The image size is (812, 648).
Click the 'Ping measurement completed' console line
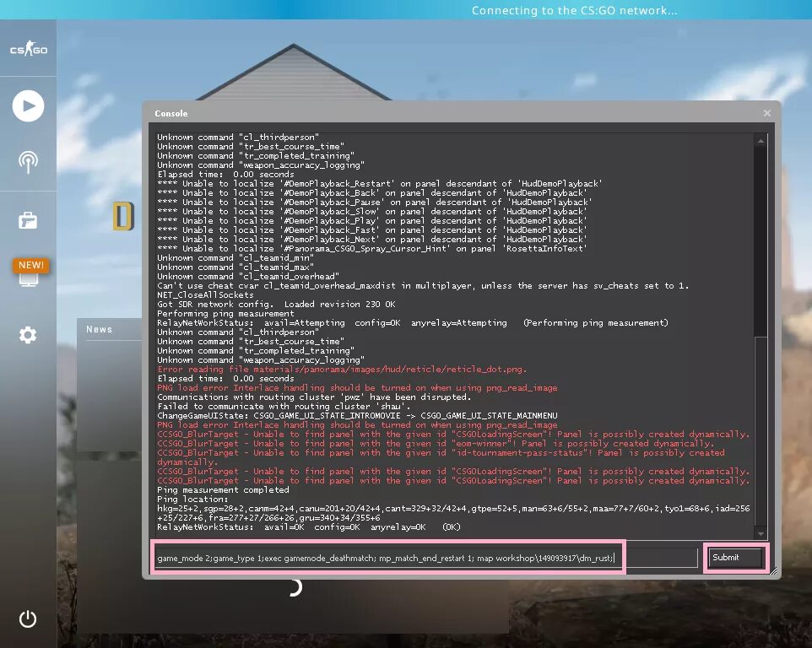tap(223, 489)
